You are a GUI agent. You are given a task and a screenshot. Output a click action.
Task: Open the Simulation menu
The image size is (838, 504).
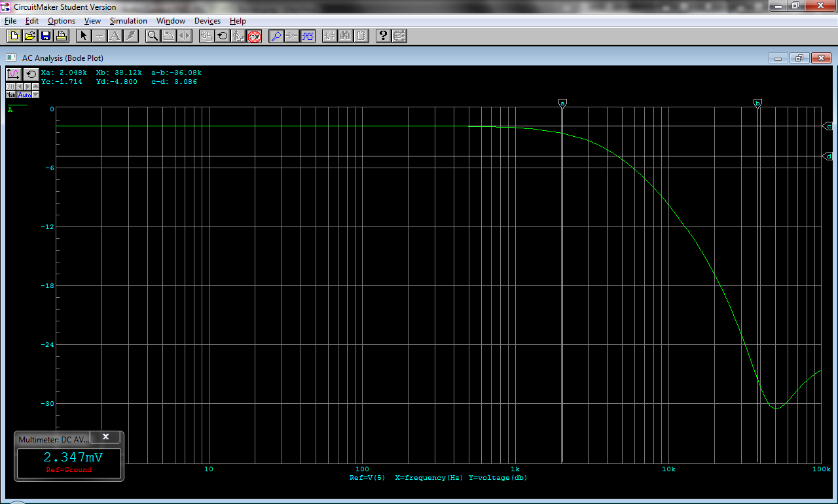(x=128, y=21)
